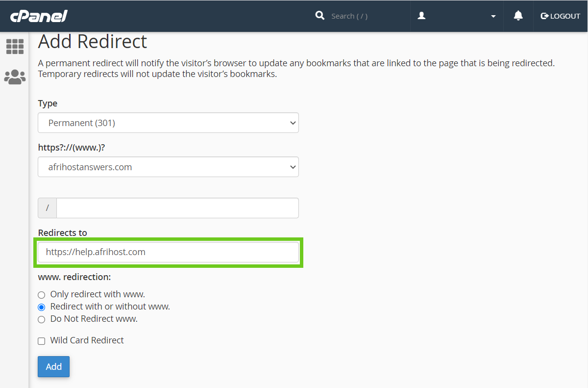Click into the top Search box
Screen dimensions: 588x388
363,16
